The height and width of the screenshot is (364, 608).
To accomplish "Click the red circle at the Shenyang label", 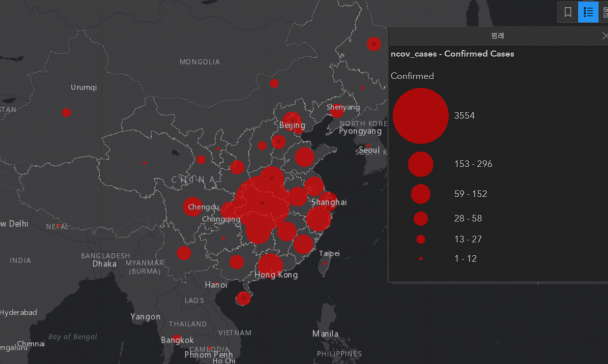I will point(337,110).
